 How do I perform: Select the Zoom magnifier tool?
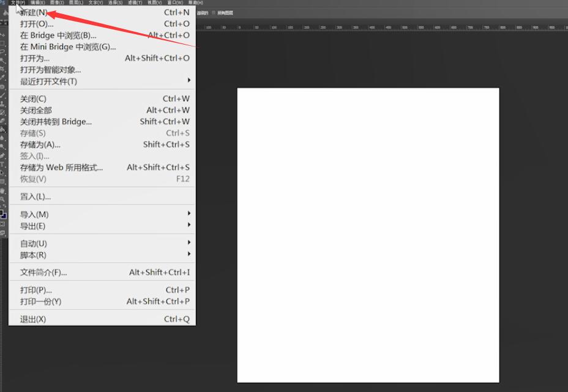pos(3,199)
